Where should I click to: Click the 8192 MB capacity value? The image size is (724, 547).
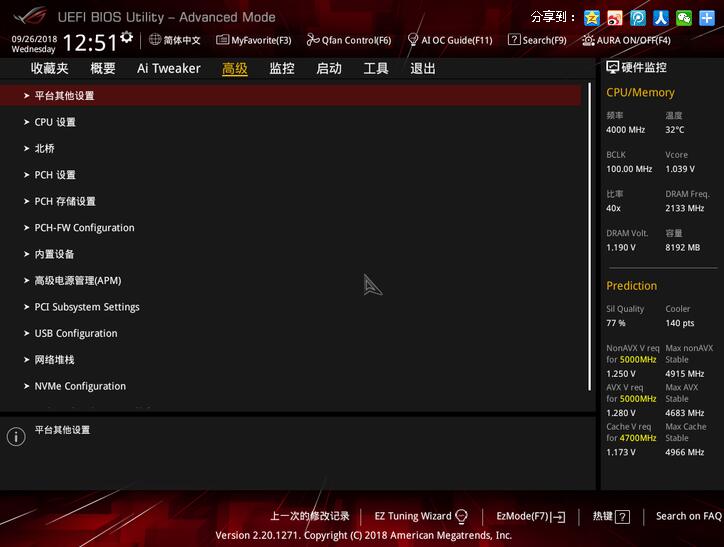(682, 247)
